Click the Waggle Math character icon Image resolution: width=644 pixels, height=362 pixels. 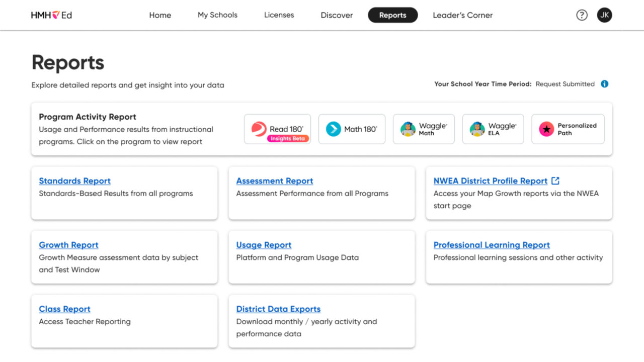408,129
